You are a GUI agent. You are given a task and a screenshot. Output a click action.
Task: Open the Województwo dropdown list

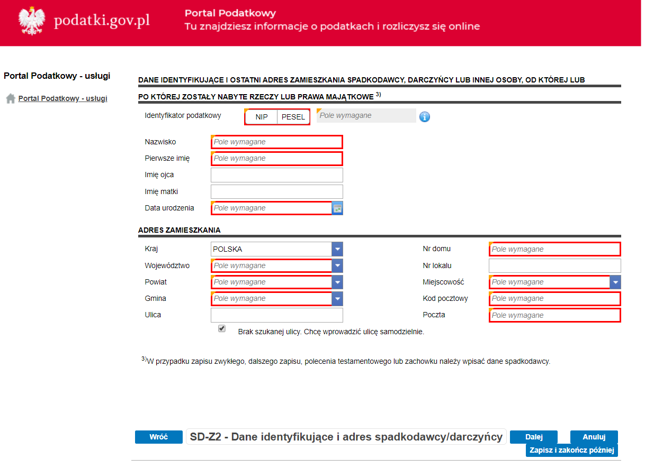pos(337,266)
